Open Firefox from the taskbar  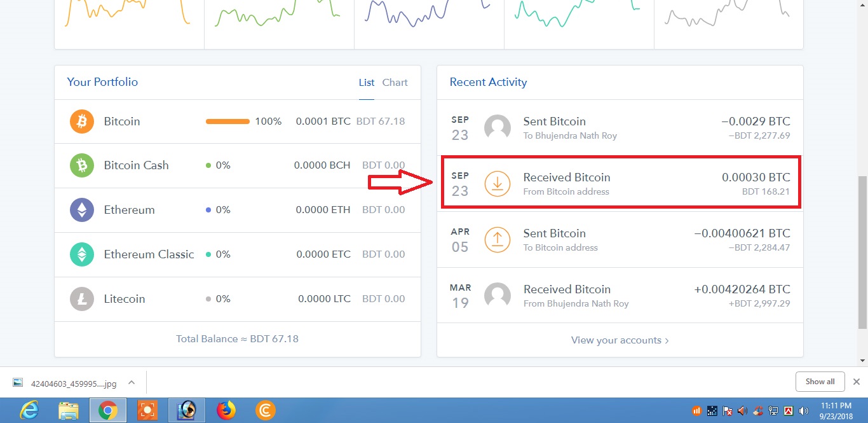[226, 411]
